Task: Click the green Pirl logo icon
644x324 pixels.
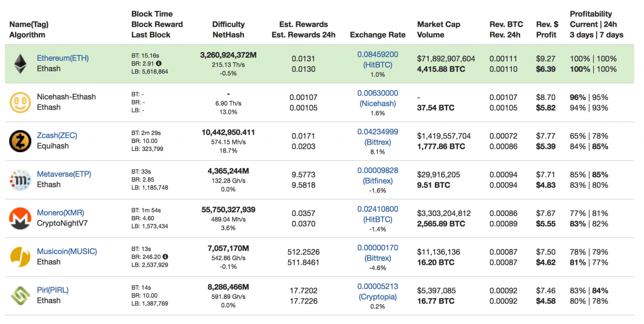Action: [20, 296]
